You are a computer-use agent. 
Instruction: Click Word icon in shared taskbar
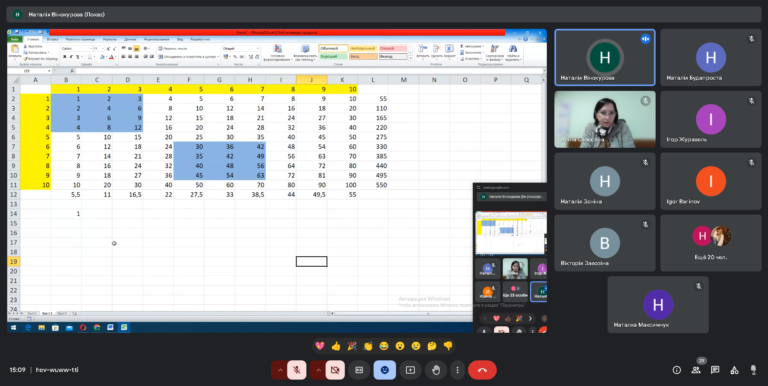click(x=111, y=327)
